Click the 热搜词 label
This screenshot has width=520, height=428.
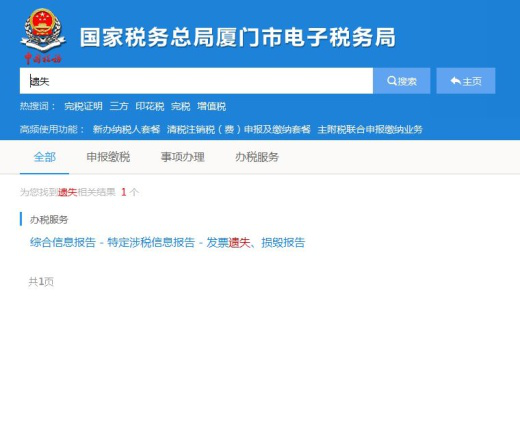37,106
